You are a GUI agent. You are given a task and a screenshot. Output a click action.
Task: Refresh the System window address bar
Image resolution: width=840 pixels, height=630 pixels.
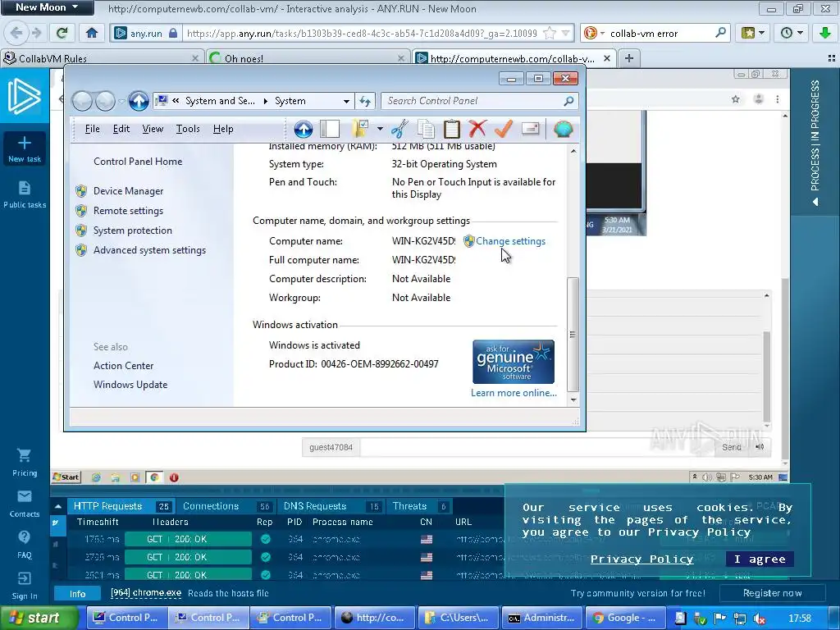(x=365, y=101)
